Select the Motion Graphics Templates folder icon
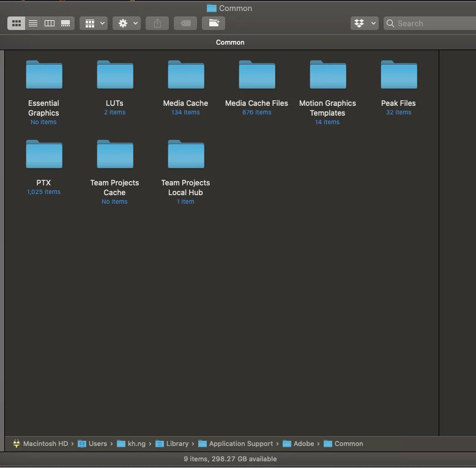476x468 pixels. pos(328,75)
